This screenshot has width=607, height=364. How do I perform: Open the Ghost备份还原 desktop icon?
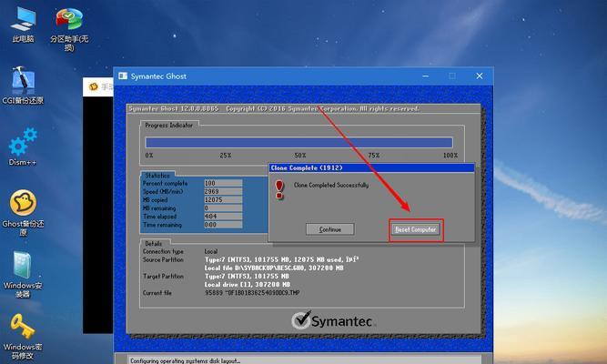pyautogui.click(x=23, y=212)
